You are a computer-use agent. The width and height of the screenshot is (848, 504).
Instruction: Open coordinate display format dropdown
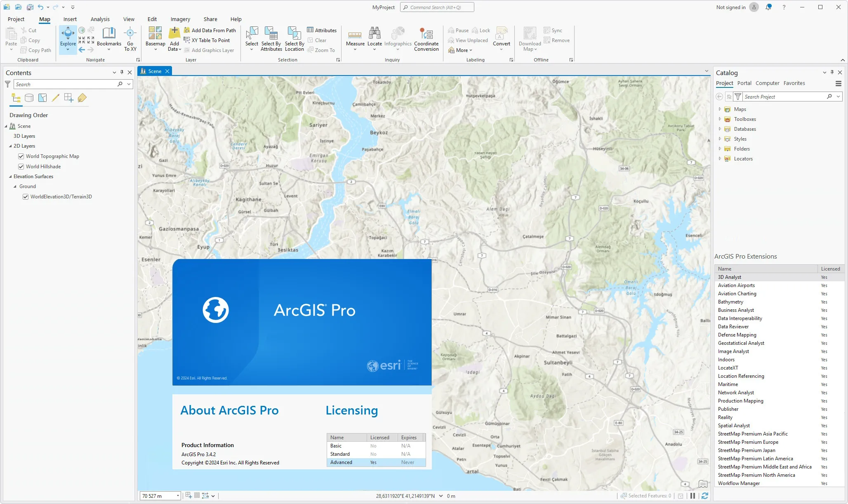441,496
